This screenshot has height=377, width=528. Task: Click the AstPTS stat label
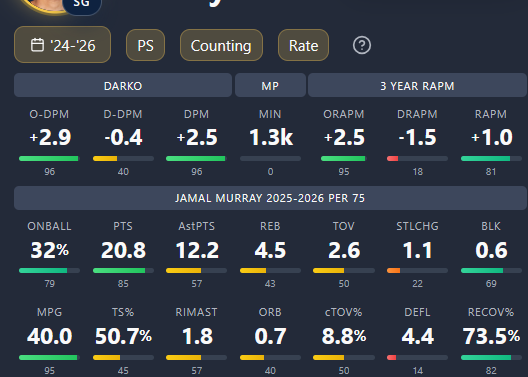(x=197, y=226)
